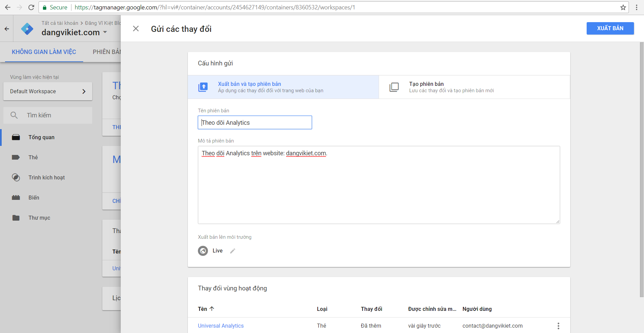Screen dimensions: 644x333
Task: Click the browser back arrow
Action: coord(7,7)
